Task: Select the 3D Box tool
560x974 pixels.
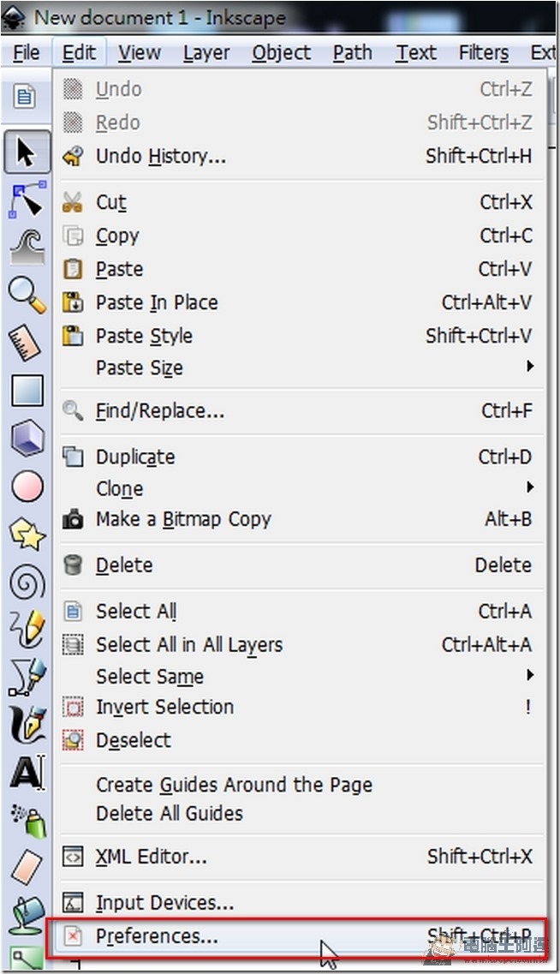Action: tap(27, 438)
